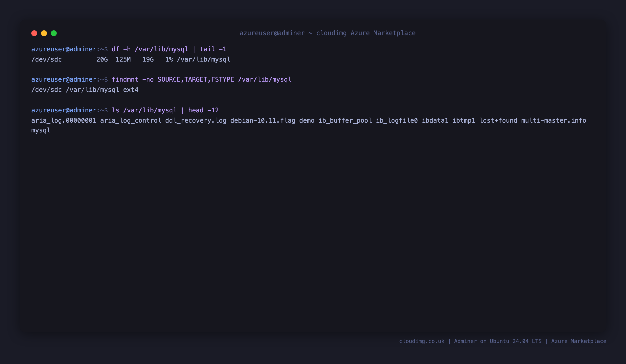Image resolution: width=626 pixels, height=364 pixels.
Task: Click the red close window button
Action: click(34, 33)
